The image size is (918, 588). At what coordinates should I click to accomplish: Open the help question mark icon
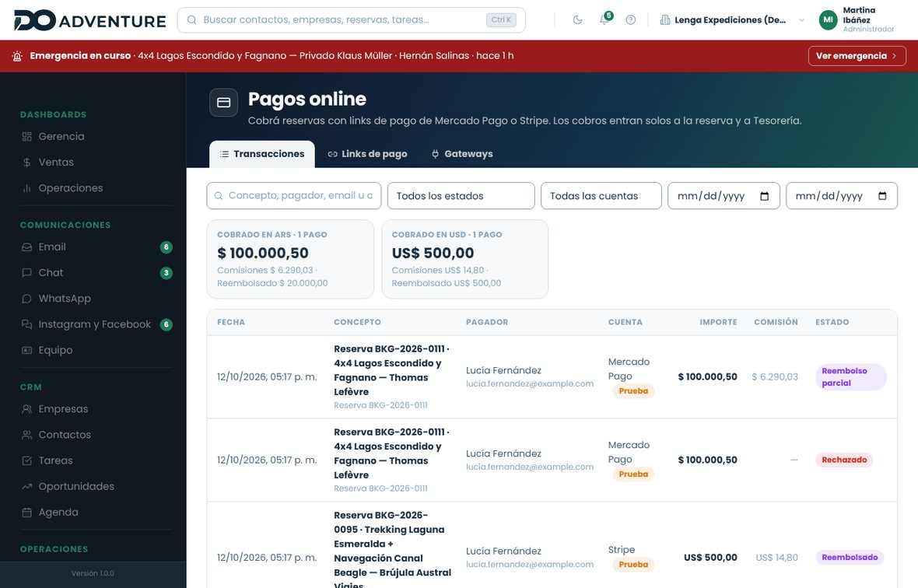(630, 20)
